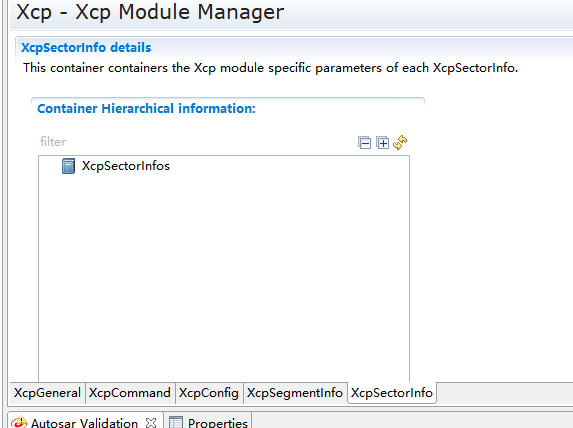Show the XcpSegmentInfo tab
This screenshot has height=428, width=573.
pos(295,393)
